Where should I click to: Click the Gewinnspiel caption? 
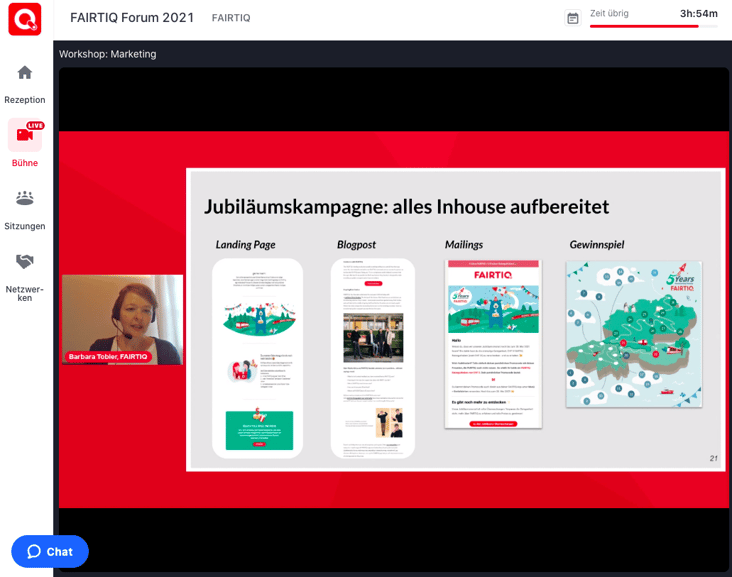pos(597,245)
